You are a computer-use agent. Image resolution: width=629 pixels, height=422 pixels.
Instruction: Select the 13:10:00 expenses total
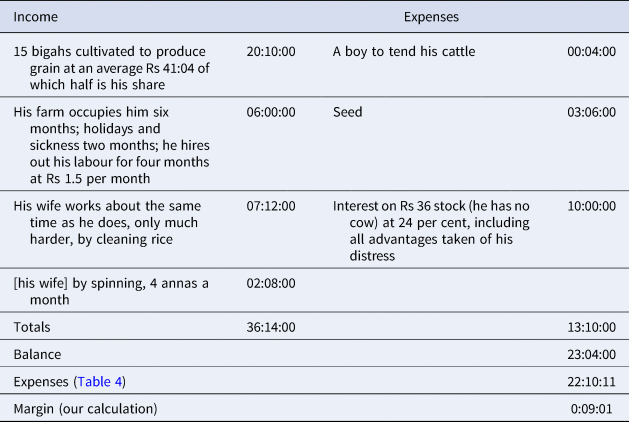tap(591, 327)
